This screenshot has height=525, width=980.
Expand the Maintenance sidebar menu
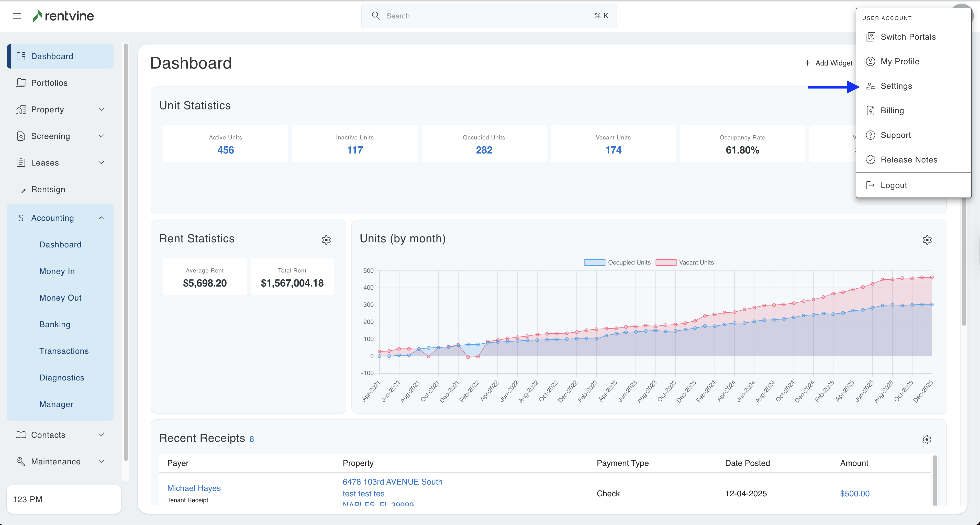[101, 461]
